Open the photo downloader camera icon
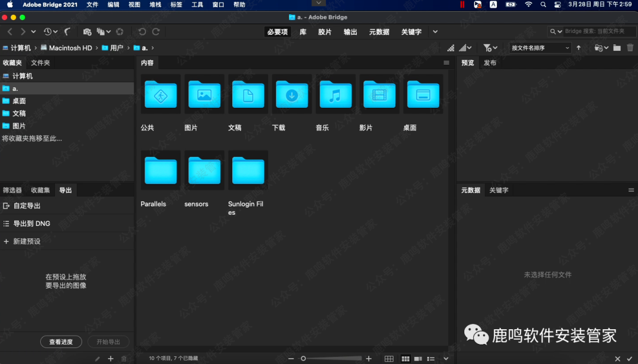The width and height of the screenshot is (638, 364). point(87,31)
